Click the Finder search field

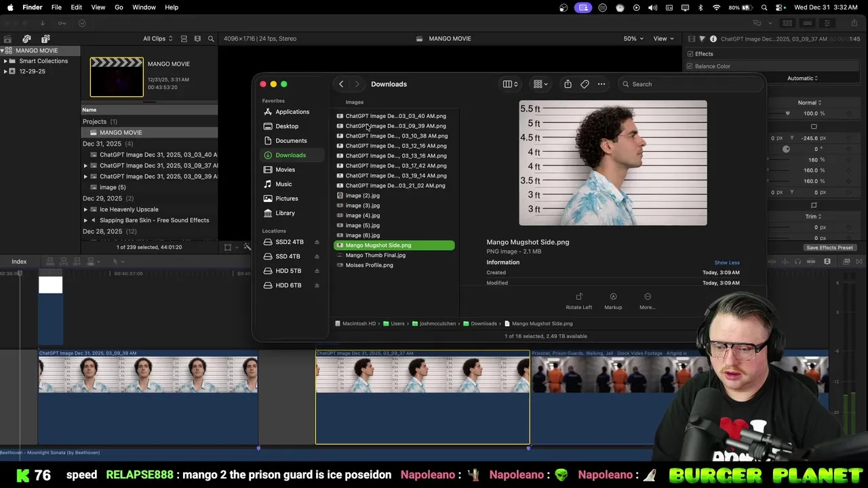[x=690, y=84]
